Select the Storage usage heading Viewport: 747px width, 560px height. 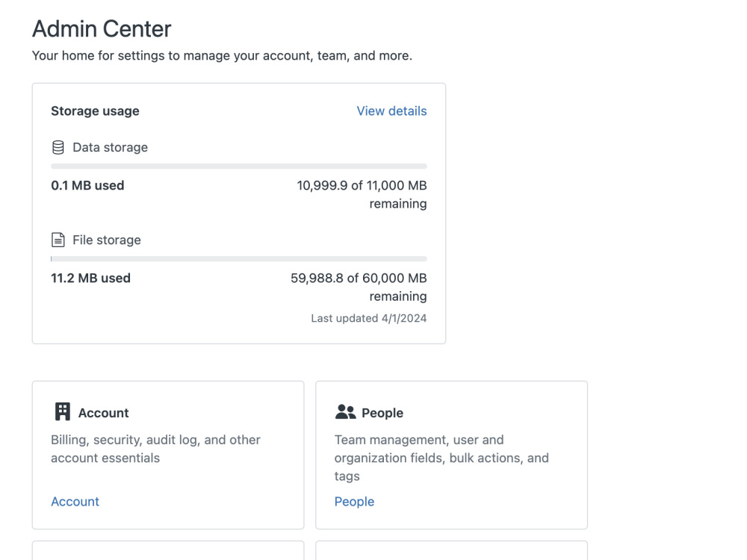(95, 111)
